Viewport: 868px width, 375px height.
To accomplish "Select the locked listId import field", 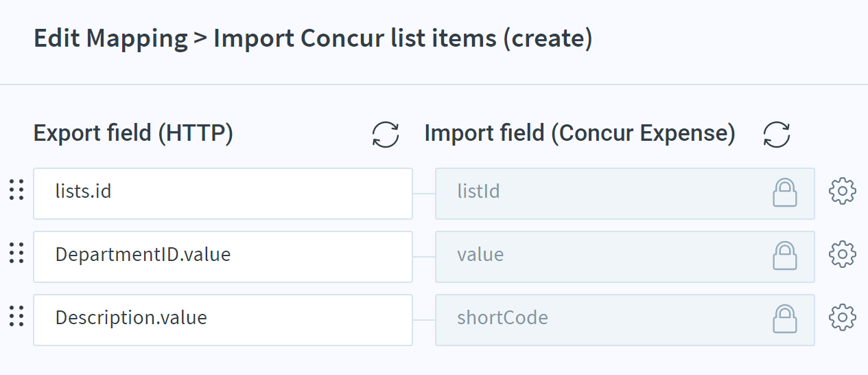I will tap(625, 194).
